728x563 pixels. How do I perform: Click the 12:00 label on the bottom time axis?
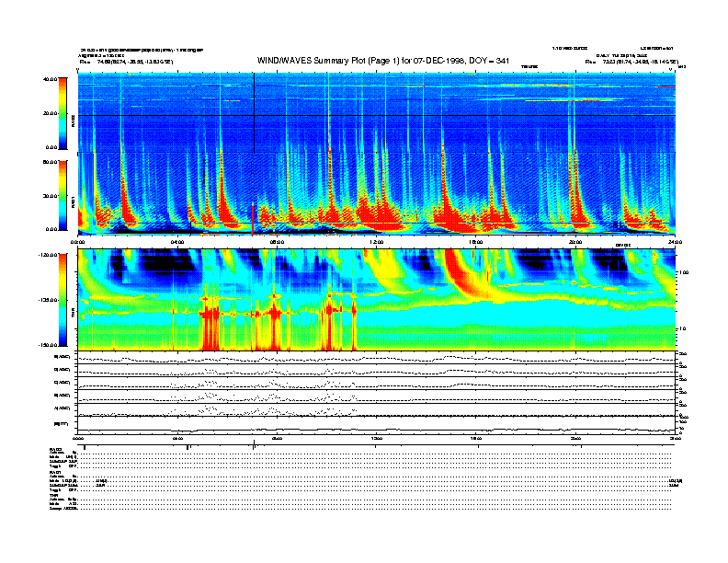(x=377, y=438)
